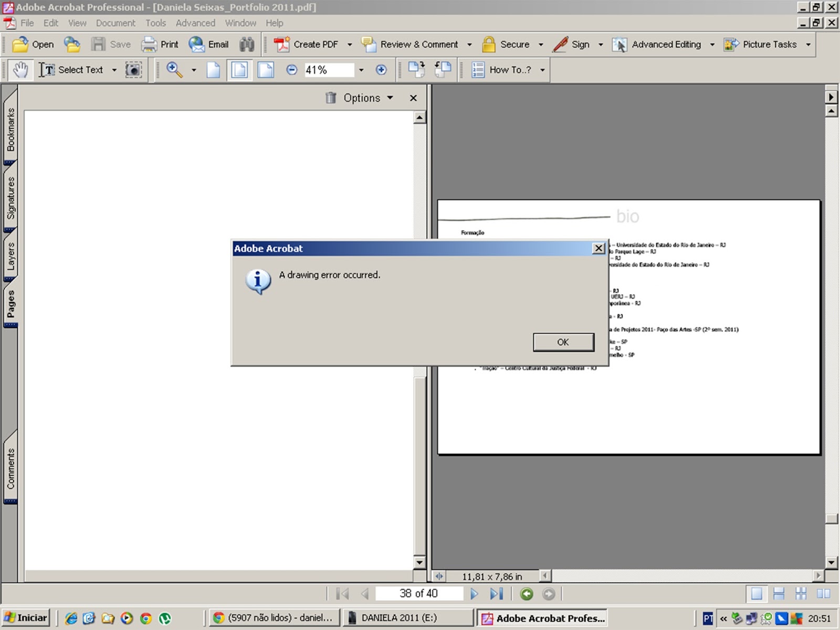This screenshot has width=840, height=630.
Task: Click the binoculars Search icon
Action: point(247,45)
